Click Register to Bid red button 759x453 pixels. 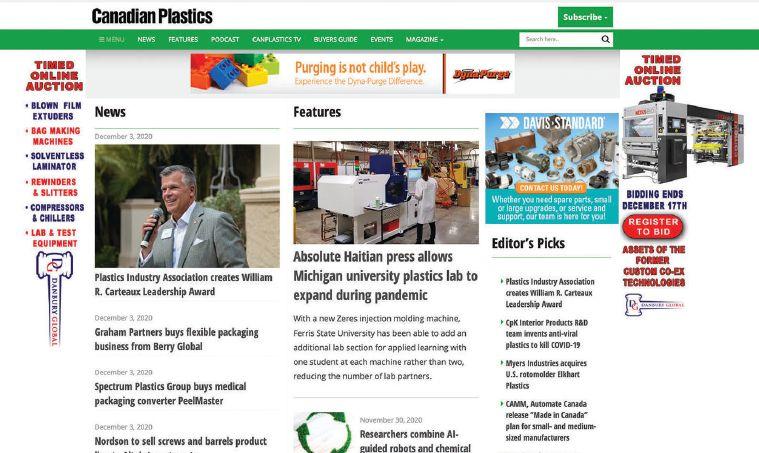(x=653, y=226)
